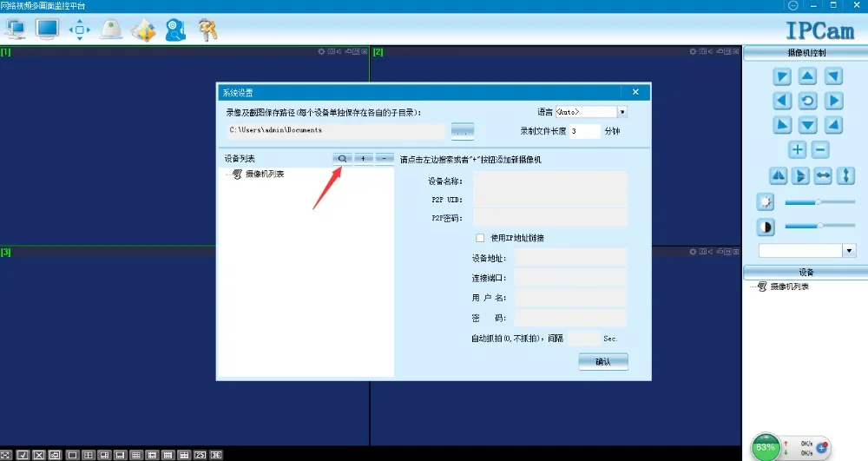Move camera diagonally down-right
Viewport: 868px width, 461px height.
[x=833, y=125]
